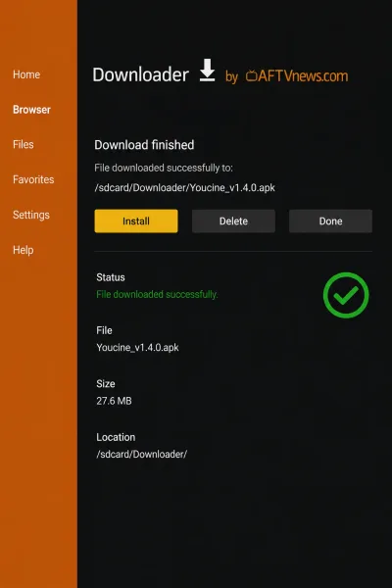The height and width of the screenshot is (588, 392).
Task: Open the Help section
Action: pyautogui.click(x=24, y=250)
